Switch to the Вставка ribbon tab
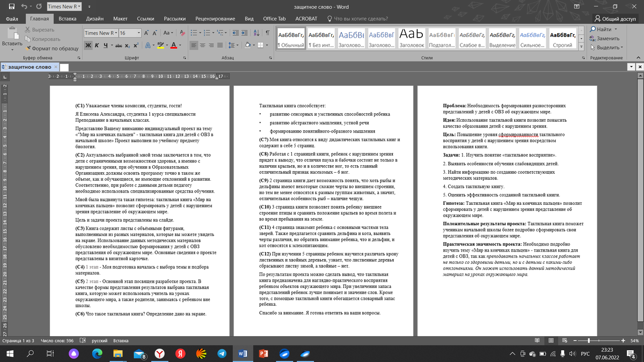This screenshot has width=644, height=362. 67,18
